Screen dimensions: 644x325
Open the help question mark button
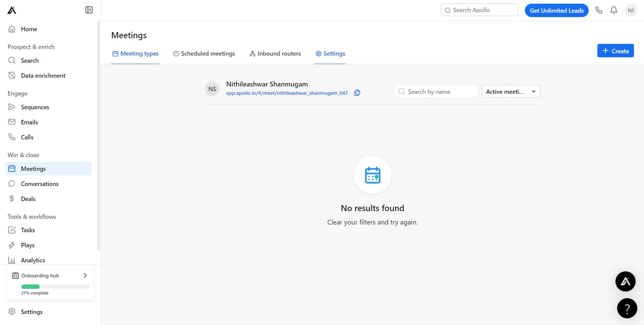pyautogui.click(x=627, y=308)
